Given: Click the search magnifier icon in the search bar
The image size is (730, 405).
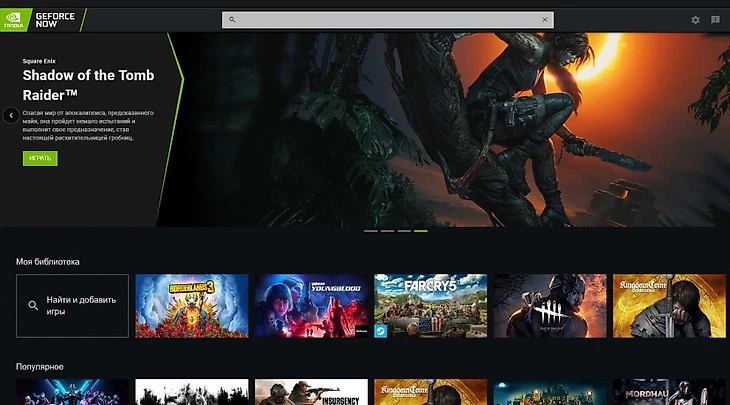Looking at the screenshot, I should click(232, 20).
